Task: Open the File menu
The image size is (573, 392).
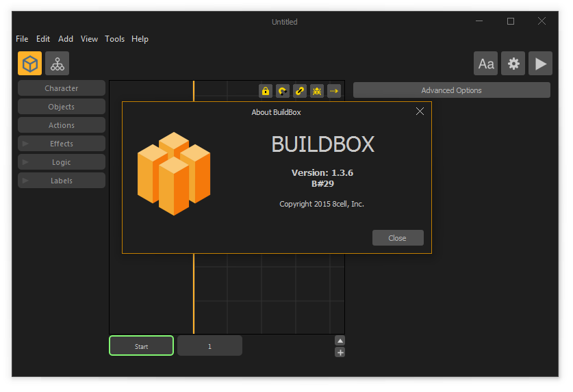Action: (22, 39)
